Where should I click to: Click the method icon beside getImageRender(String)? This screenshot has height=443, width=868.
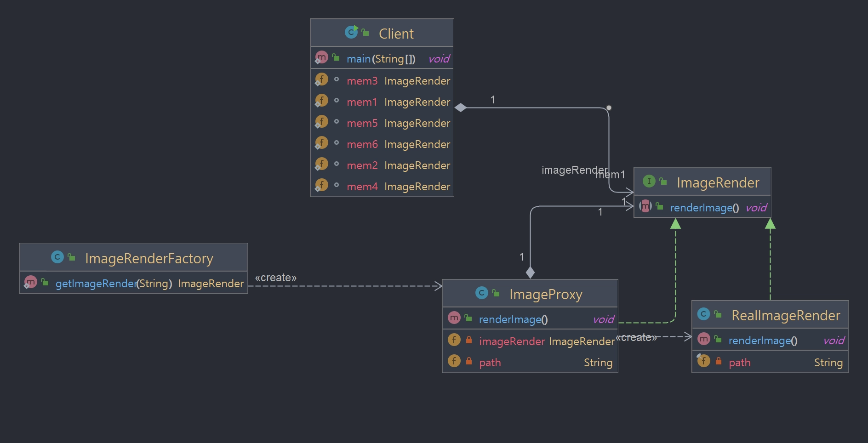[x=30, y=282]
